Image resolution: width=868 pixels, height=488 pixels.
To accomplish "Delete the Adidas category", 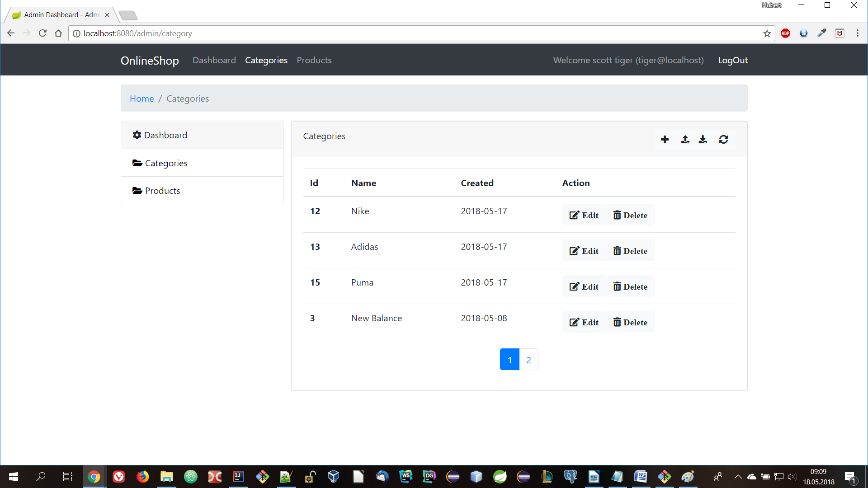I will tap(630, 251).
